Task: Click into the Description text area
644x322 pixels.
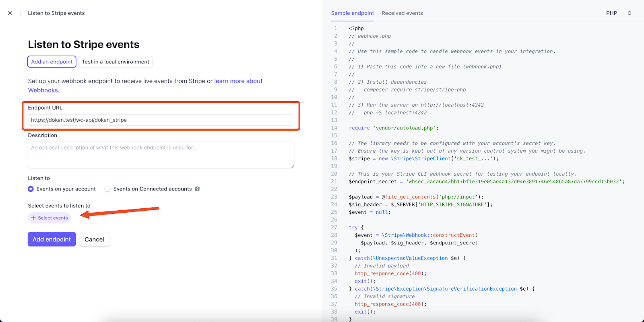Action: click(161, 155)
